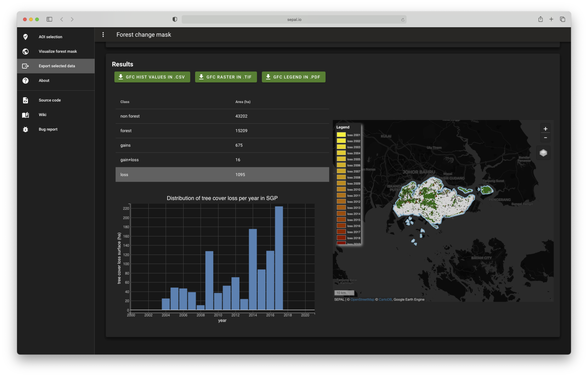The width and height of the screenshot is (588, 377).
Task: Toggle Safari's sidebar panel button
Action: pyautogui.click(x=49, y=19)
